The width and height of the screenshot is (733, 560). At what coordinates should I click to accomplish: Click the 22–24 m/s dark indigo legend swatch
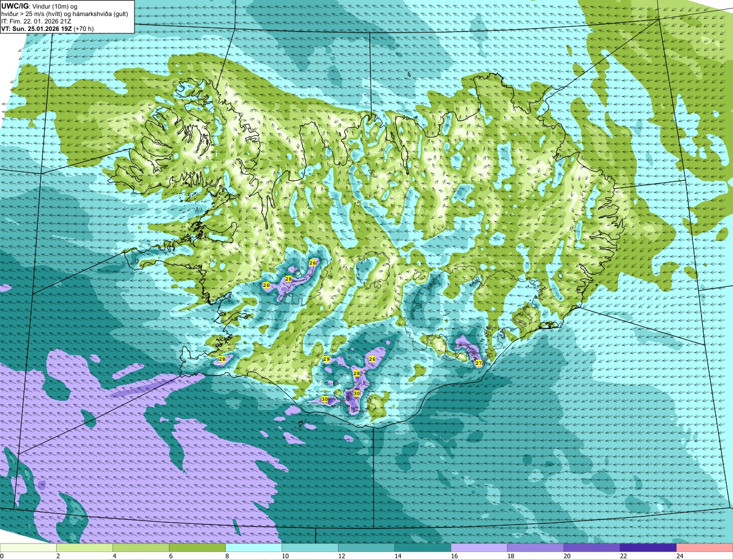648,547
